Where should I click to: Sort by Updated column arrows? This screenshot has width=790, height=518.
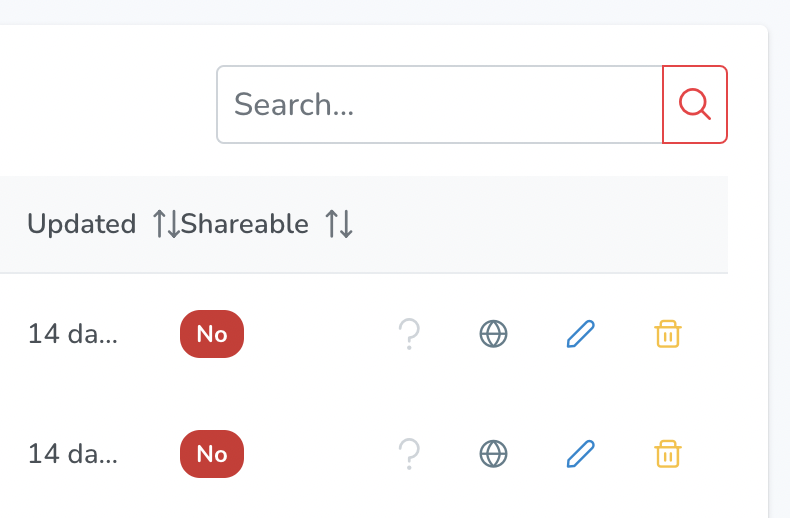[166, 224]
